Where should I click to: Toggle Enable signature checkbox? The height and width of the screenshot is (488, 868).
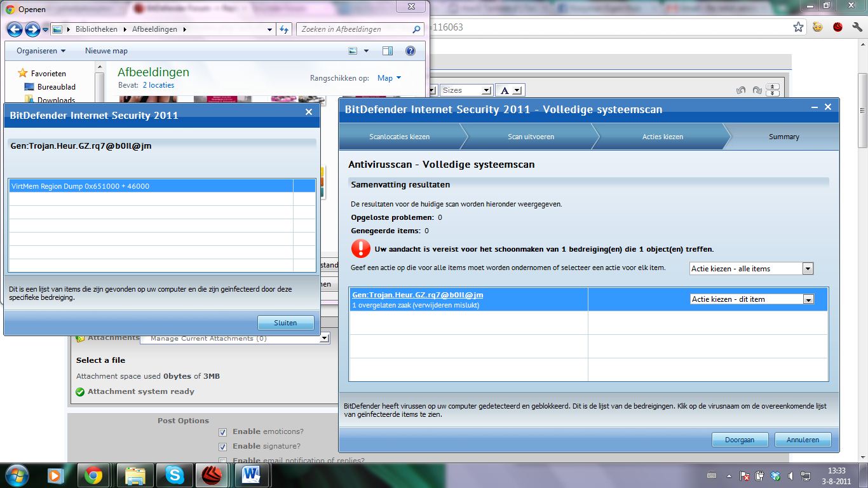tap(222, 447)
